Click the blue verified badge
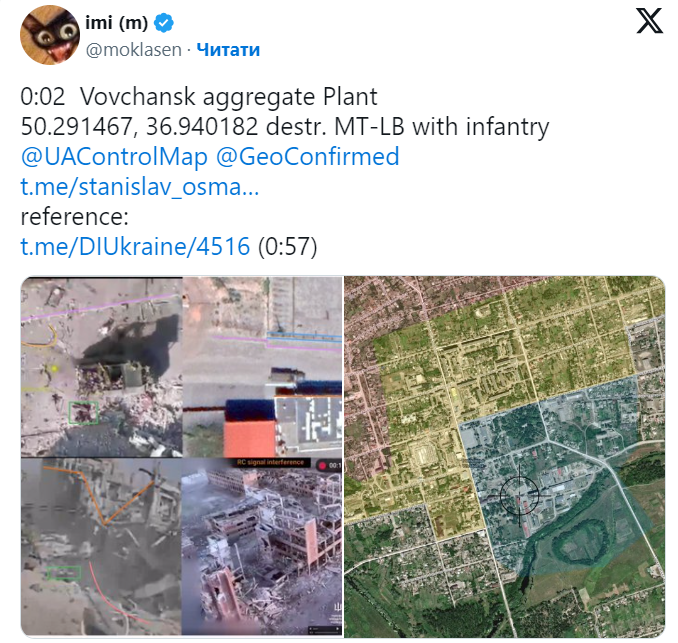678x643 pixels. coord(164,23)
